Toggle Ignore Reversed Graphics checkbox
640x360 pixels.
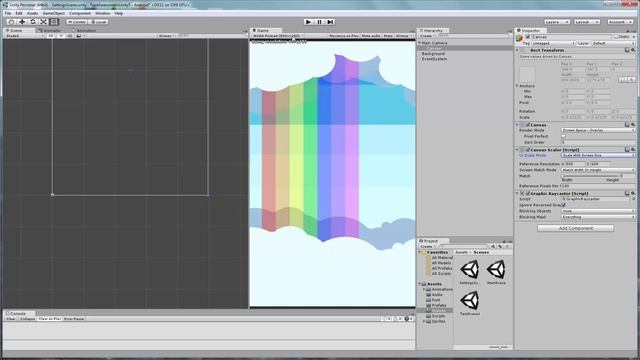pyautogui.click(x=564, y=205)
